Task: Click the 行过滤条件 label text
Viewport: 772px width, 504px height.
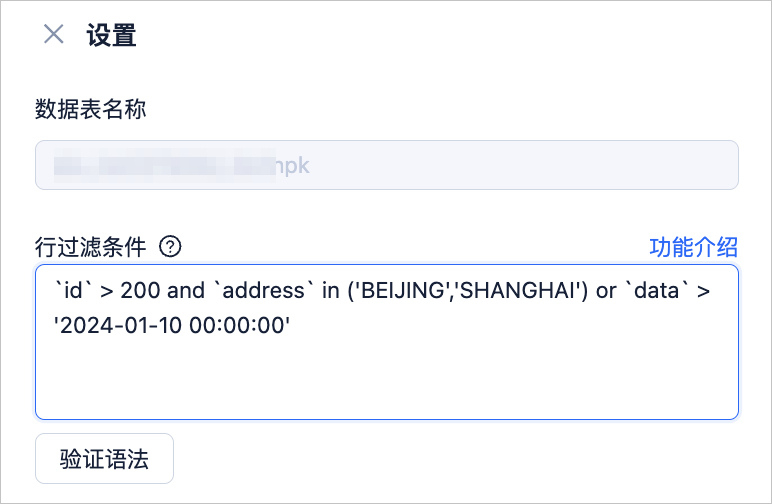Action: click(91, 247)
